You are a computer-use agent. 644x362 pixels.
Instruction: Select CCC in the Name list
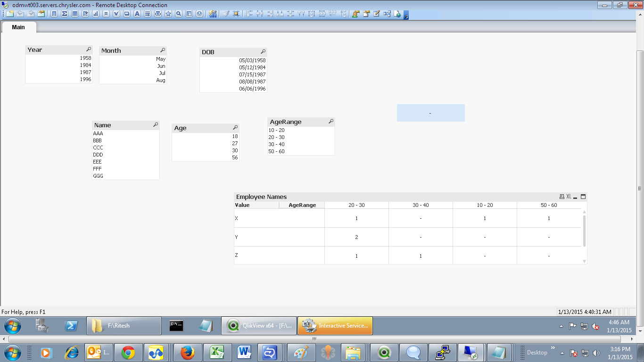126,148
